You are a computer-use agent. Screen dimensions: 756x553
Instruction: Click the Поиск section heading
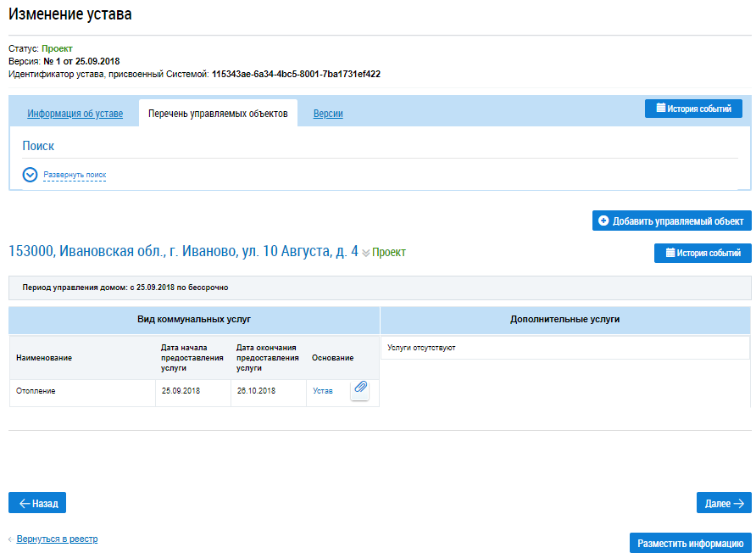pos(38,146)
